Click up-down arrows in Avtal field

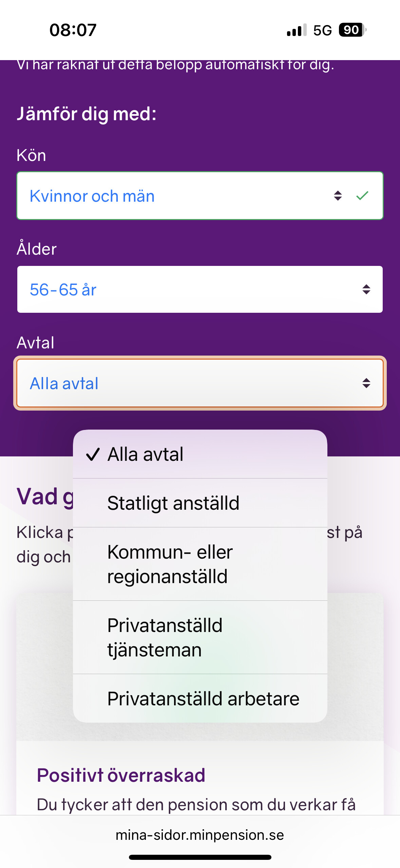click(366, 383)
